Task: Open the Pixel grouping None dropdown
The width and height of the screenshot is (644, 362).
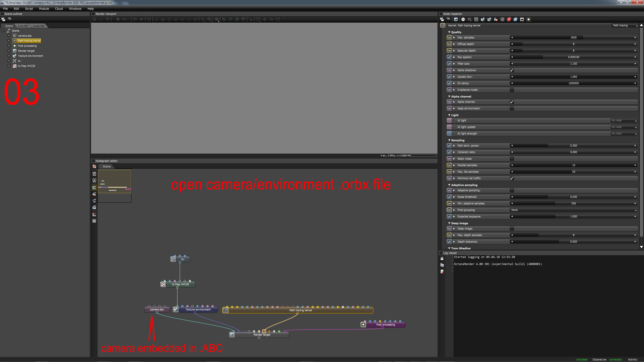Action: 574,210
